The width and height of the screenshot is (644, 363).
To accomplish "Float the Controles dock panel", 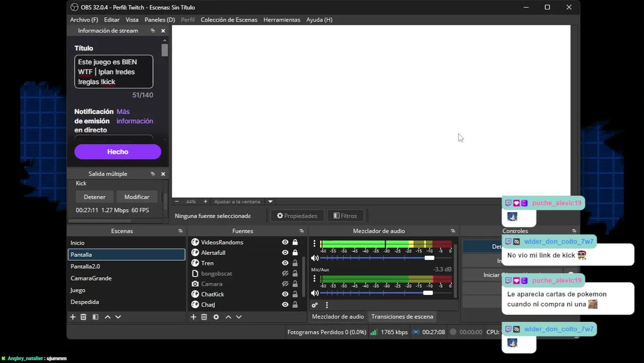I will 574,231.
